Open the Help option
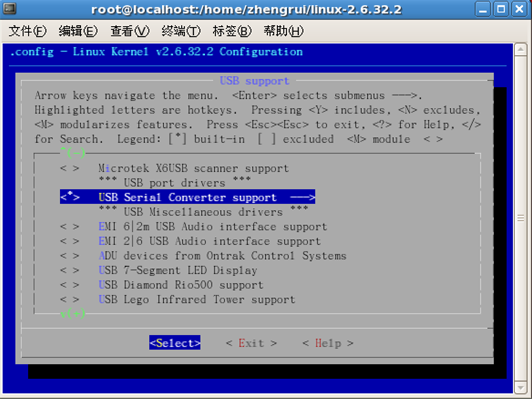This screenshot has height=399, width=532. click(327, 343)
